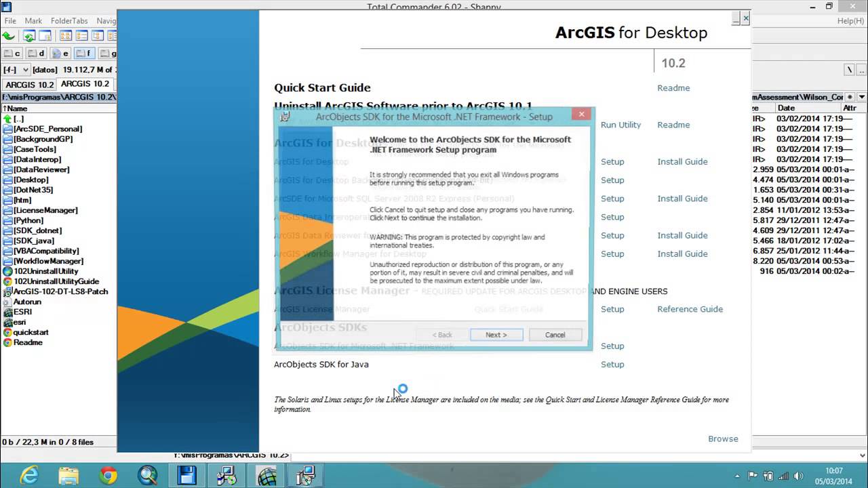This screenshot has height=488, width=868.
Task: Click the Browse link in ArcGIS installer
Action: 723,439
